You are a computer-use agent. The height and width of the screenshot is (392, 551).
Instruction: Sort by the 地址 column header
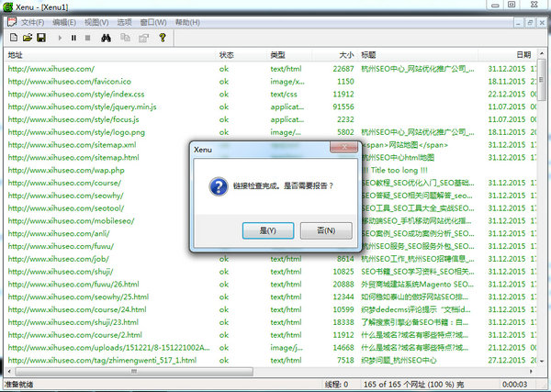tap(111, 55)
